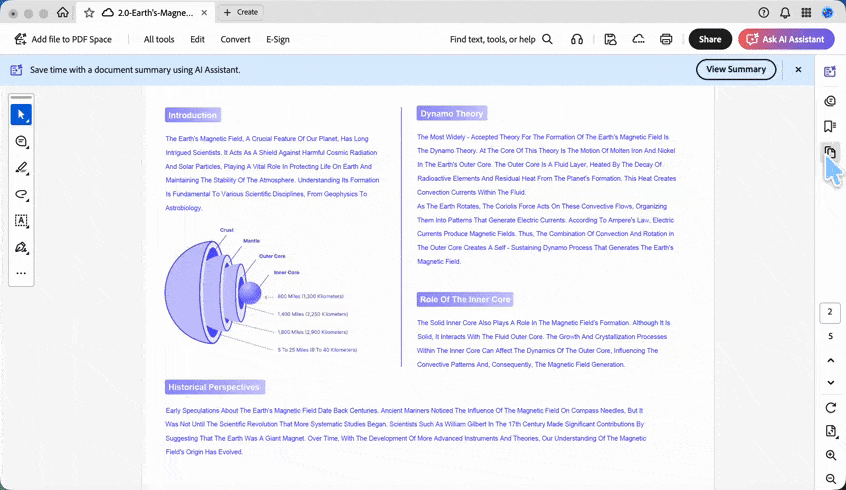Open the user profile avatar
This screenshot has height=490, width=846.
(827, 12)
